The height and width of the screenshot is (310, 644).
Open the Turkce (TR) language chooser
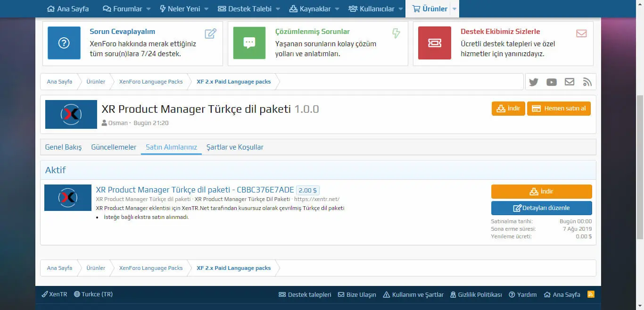[x=93, y=294]
